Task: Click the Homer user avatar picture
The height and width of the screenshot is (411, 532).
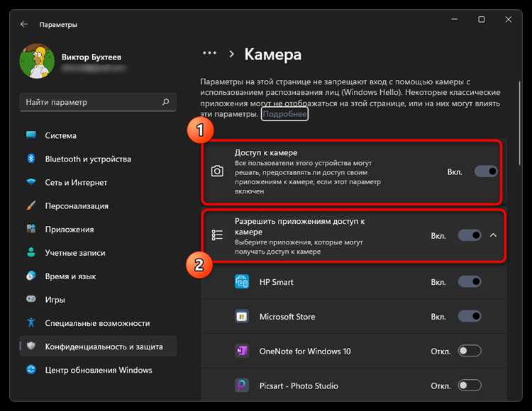Action: tap(37, 61)
